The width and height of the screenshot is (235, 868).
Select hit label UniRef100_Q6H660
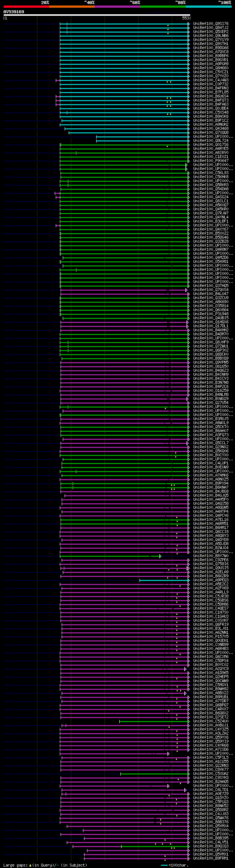pos(211,68)
